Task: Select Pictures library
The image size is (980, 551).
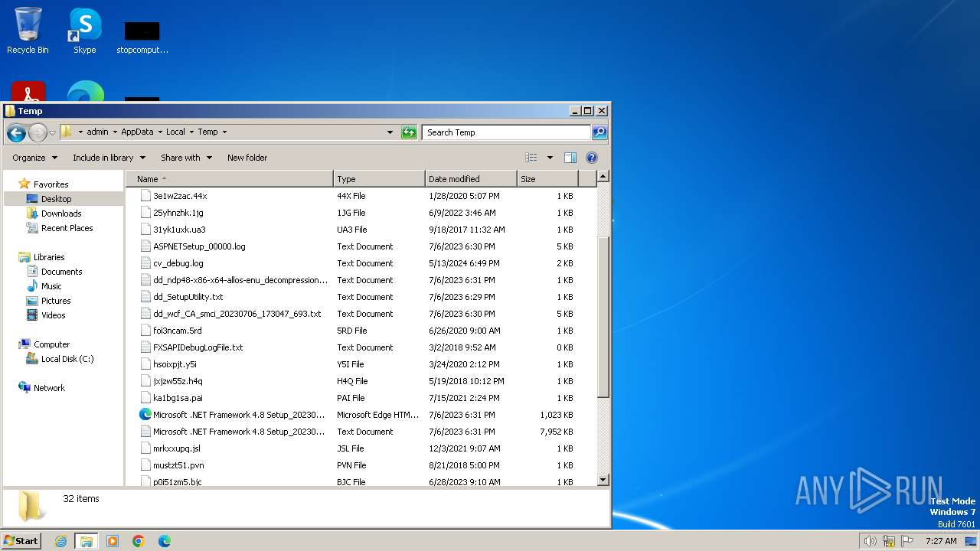Action: (x=56, y=301)
